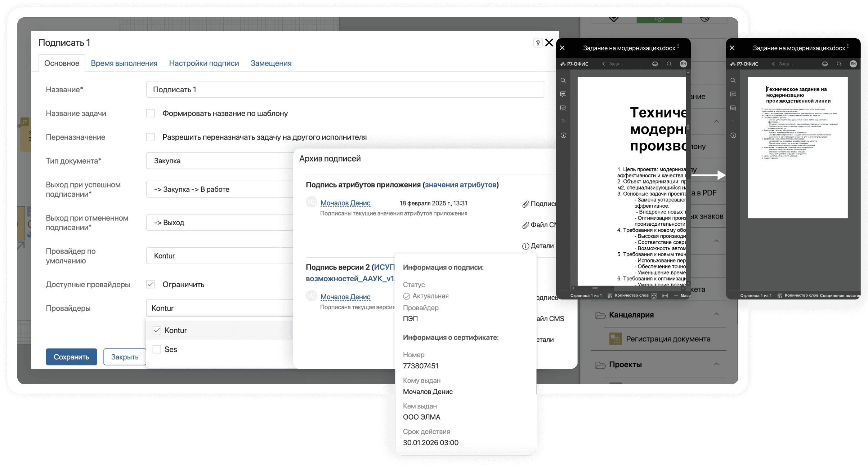Screen dimensions: 868x465
Task: Collapse the Проекты section chevron
Action: [716, 364]
